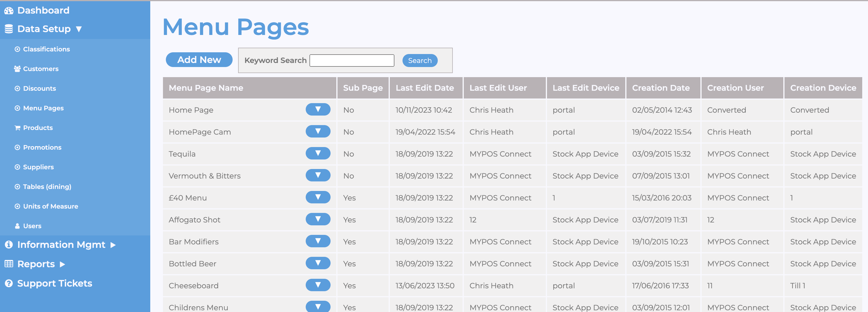Open dropdown for HomePage Cam row
Image resolution: width=868 pixels, height=312 pixels.
point(318,131)
